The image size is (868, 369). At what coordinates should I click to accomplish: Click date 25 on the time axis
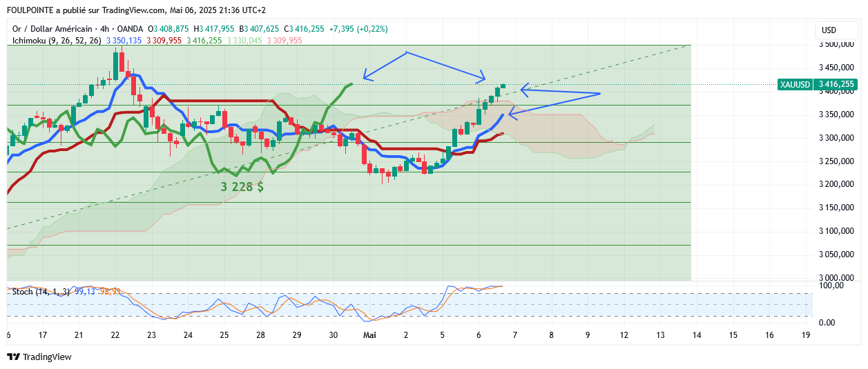(224, 335)
